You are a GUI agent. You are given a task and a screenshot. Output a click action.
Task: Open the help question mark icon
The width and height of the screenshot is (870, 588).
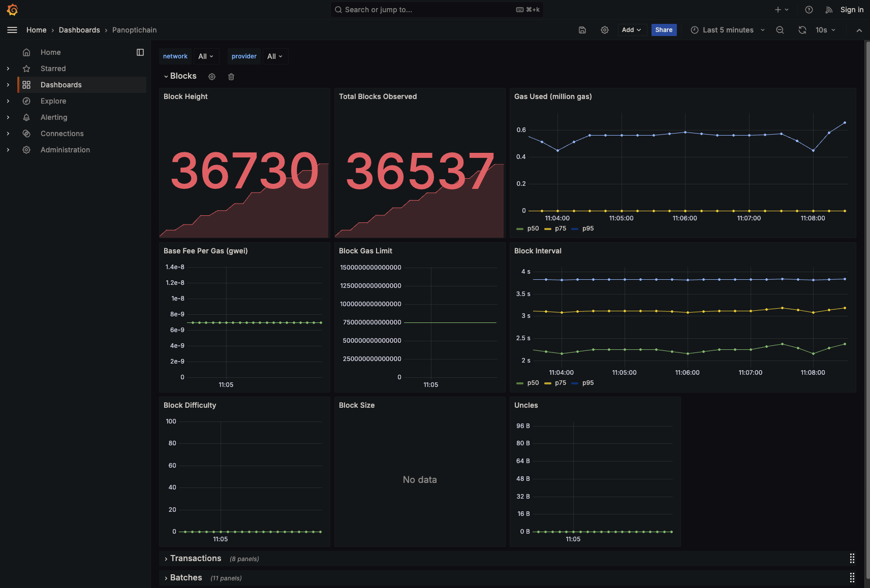coord(809,10)
